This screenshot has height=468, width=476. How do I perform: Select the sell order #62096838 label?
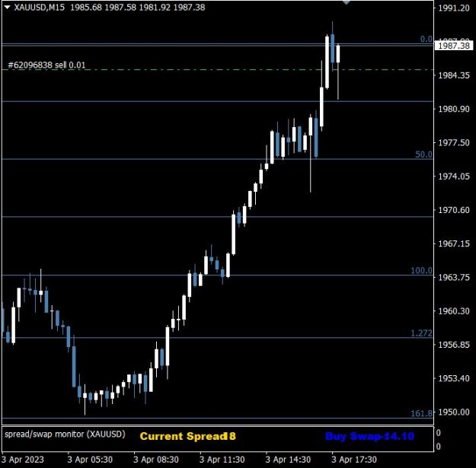(46, 65)
